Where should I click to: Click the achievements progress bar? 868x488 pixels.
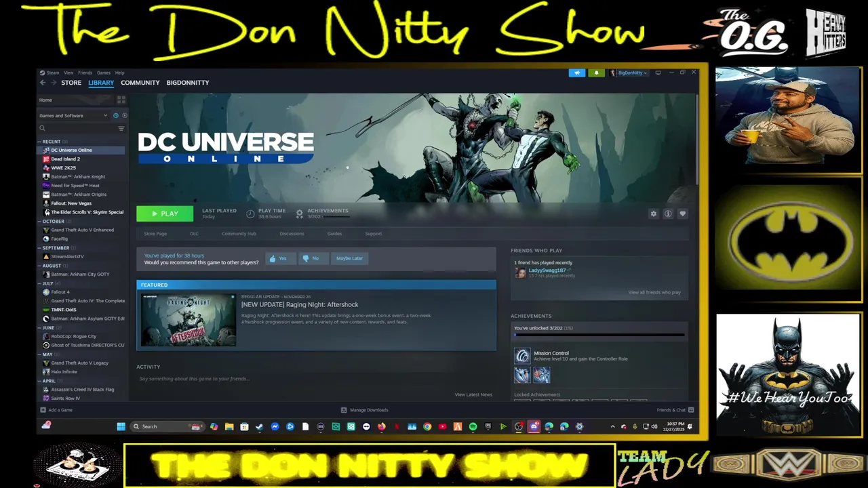pyautogui.click(x=599, y=335)
